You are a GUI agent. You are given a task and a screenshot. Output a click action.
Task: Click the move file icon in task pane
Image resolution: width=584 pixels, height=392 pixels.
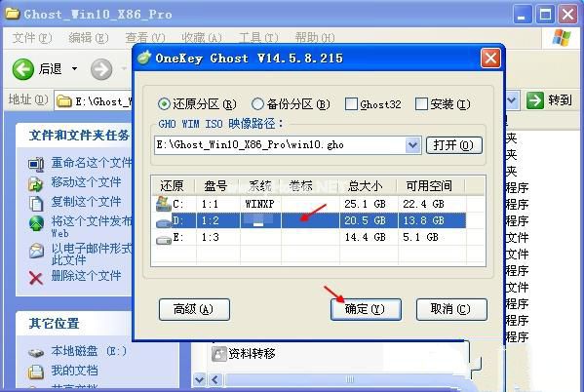coord(36,184)
